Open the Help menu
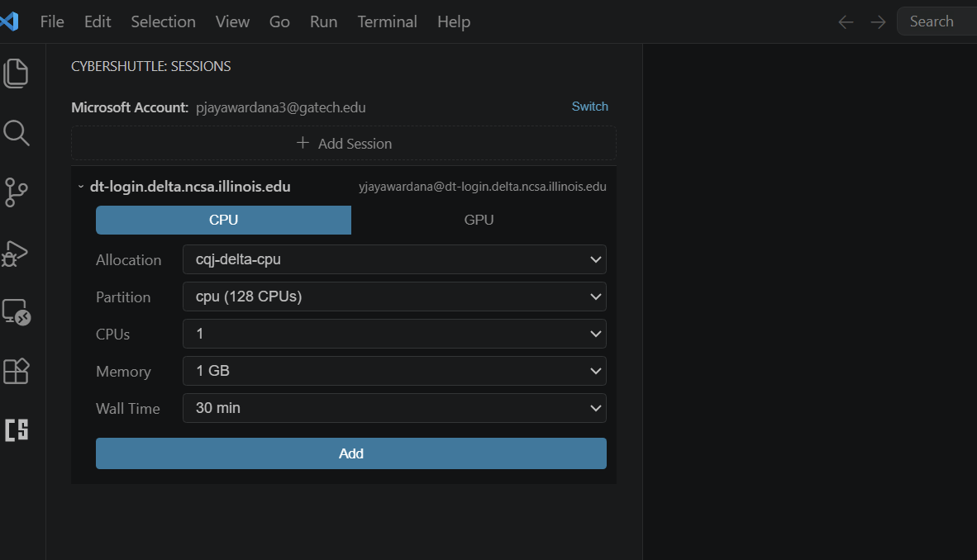Screen dimensions: 977x560 click(x=454, y=21)
